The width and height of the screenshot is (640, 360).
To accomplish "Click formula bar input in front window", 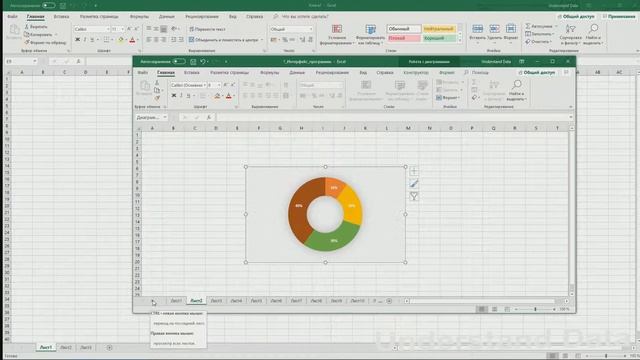I will tap(393, 118).
